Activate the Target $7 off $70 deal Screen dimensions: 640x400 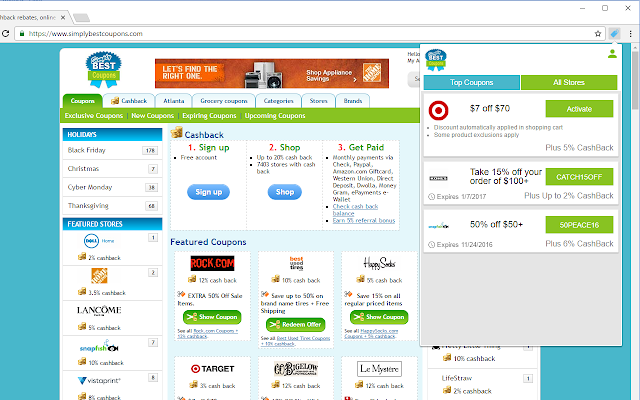click(579, 109)
